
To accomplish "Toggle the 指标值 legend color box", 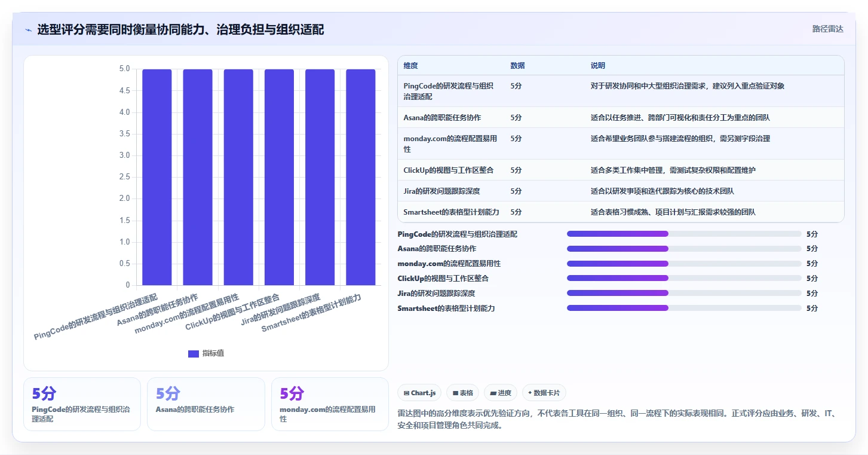I will click(x=193, y=354).
